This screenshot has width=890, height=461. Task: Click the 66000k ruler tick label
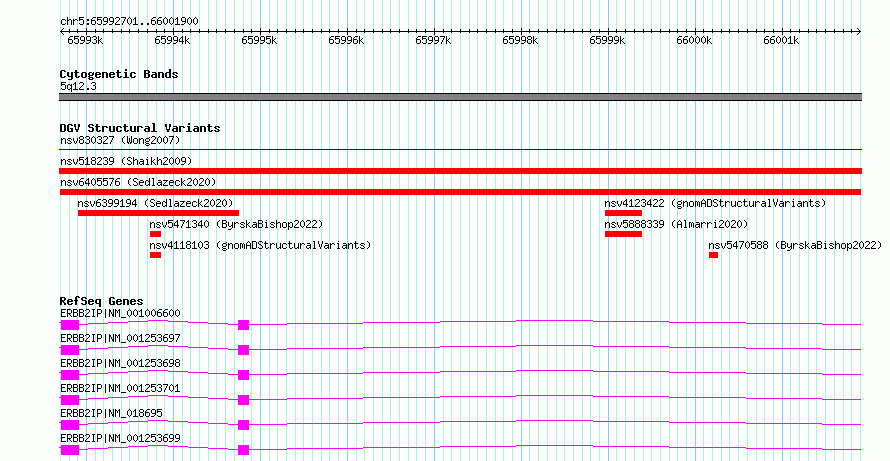694,40
